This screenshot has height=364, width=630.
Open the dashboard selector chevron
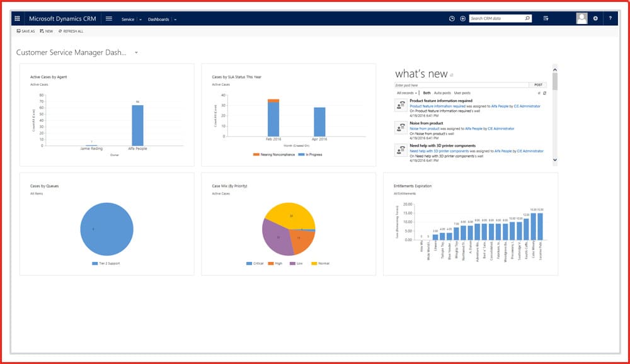(x=136, y=53)
